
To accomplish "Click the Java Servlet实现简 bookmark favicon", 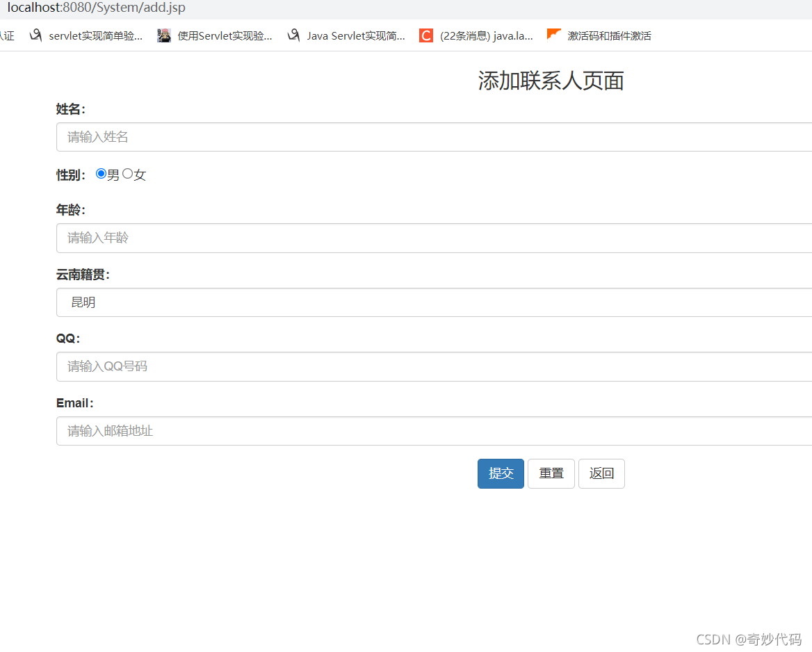I will (293, 35).
